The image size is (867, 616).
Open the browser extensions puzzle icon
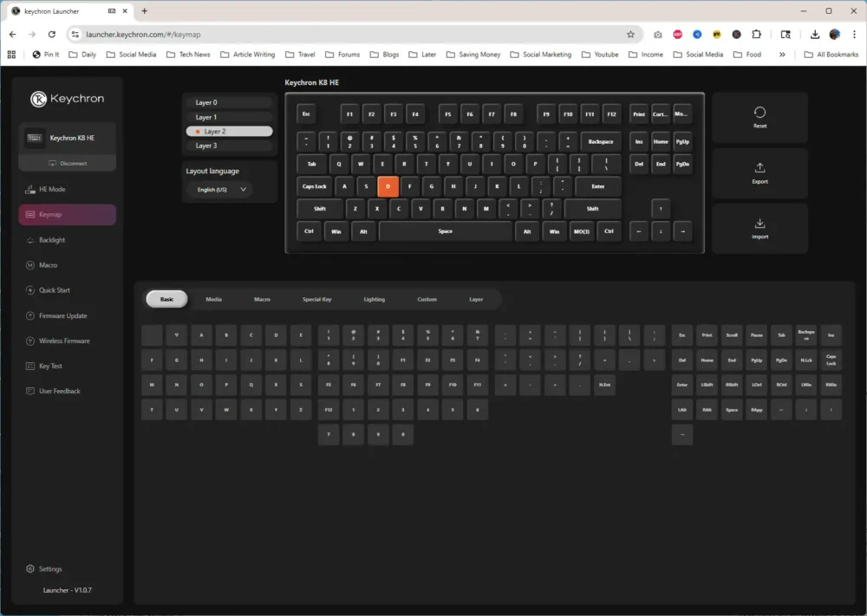point(756,35)
